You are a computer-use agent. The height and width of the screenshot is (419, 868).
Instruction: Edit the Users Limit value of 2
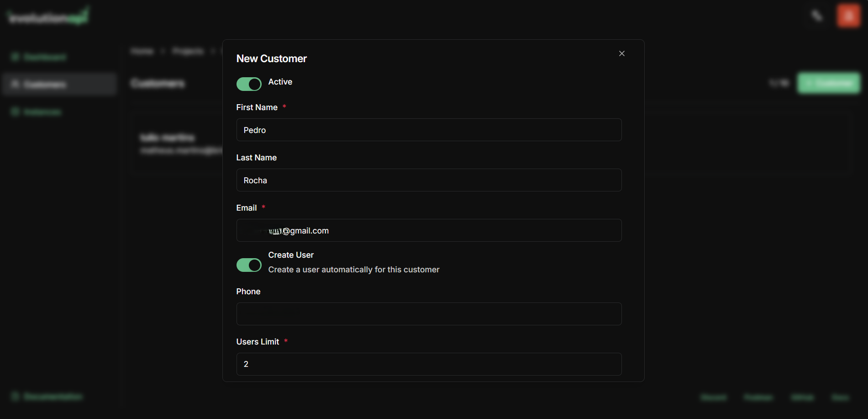pos(428,364)
